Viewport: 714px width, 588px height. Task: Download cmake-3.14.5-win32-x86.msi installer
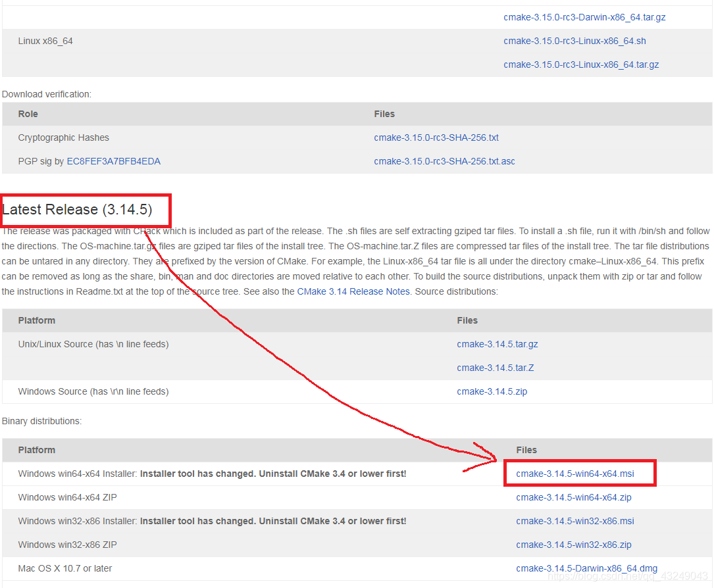pyautogui.click(x=575, y=521)
